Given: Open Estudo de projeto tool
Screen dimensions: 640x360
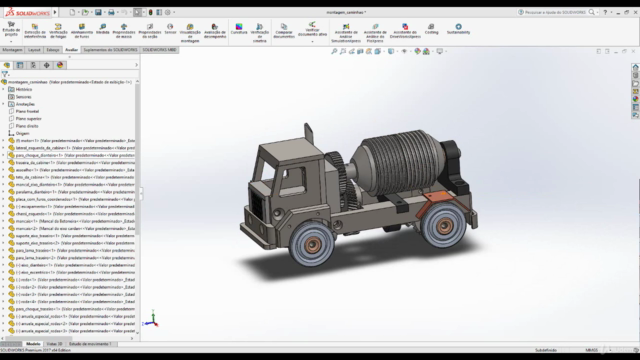Looking at the screenshot, I should pos(11,29).
